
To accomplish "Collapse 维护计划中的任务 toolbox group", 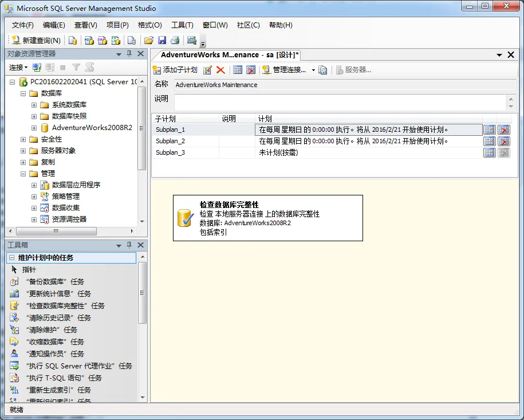I will [x=12, y=257].
